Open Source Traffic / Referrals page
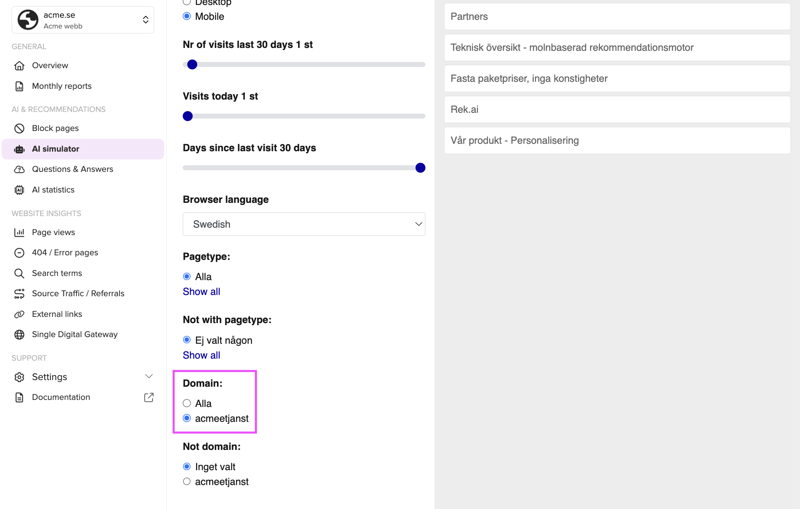The image size is (812, 509). 78,294
